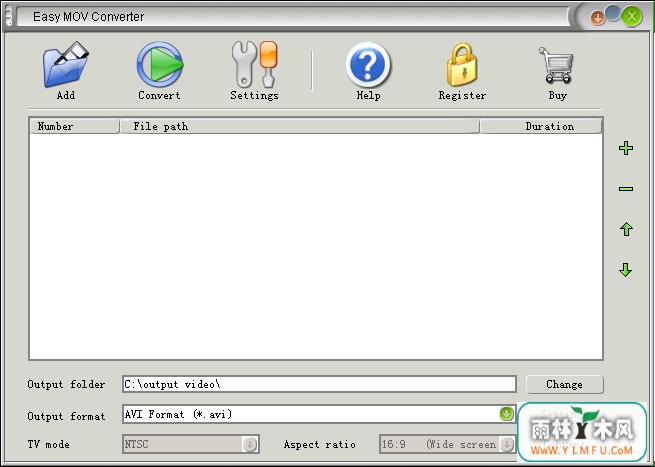
Task: Click the Easy MOV Converter title text
Action: 89,17
